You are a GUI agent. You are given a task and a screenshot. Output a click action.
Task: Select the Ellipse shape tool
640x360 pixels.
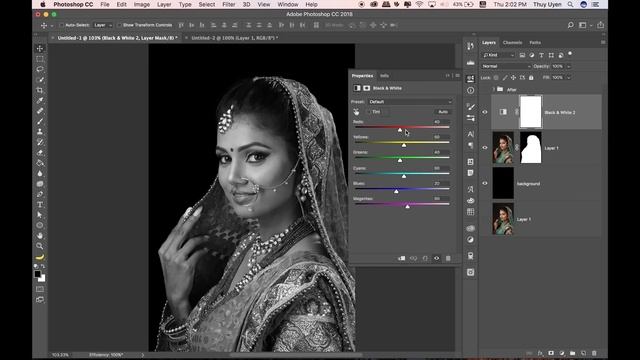tap(40, 225)
